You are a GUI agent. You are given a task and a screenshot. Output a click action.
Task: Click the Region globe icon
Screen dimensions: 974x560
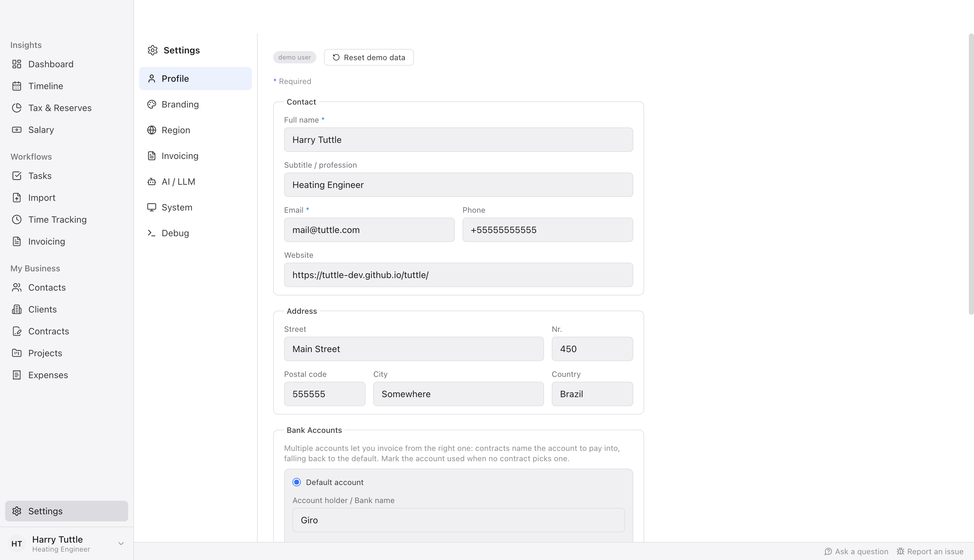click(152, 130)
